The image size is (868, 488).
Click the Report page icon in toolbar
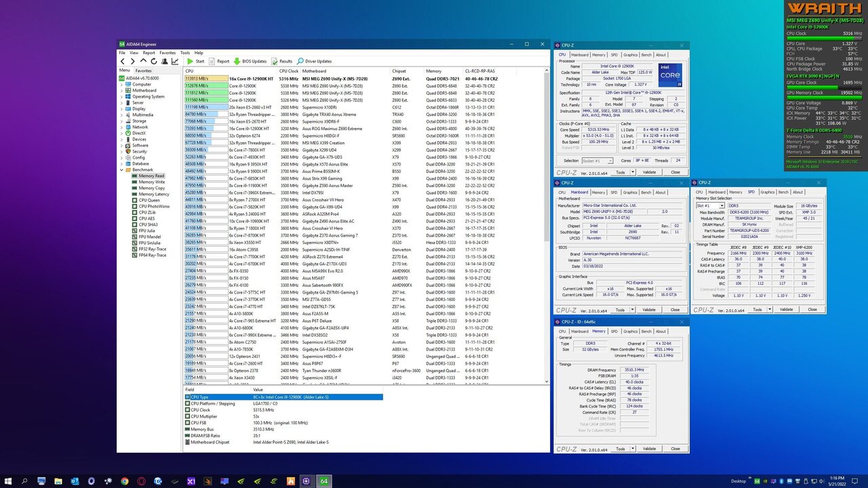212,61
